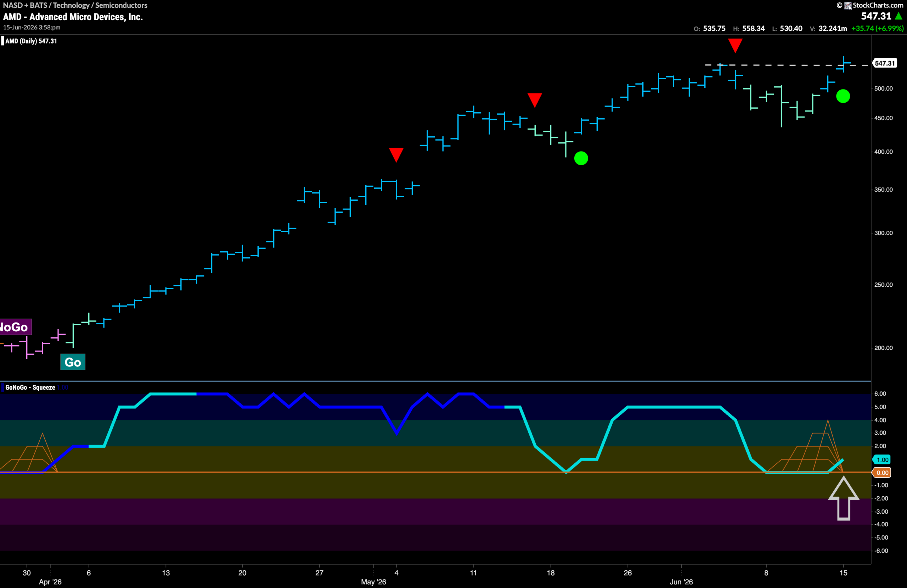Image resolution: width=907 pixels, height=588 pixels.
Task: Click the +35.74 (+6.99%) change text
Action: (877, 29)
